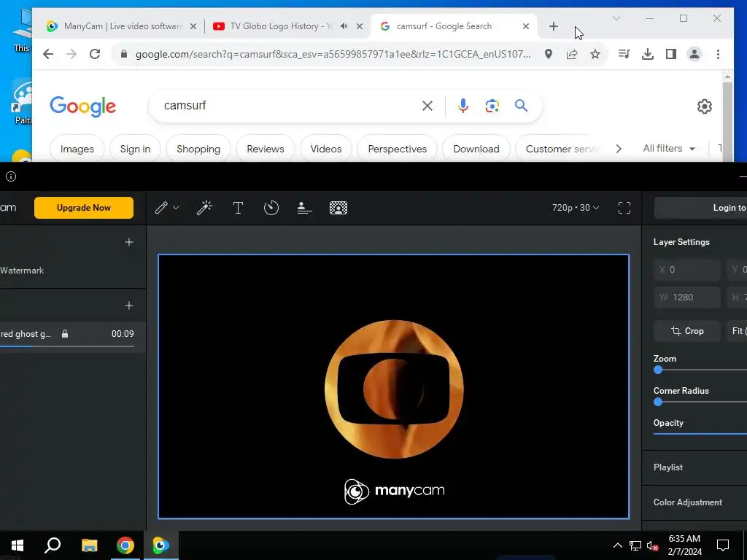The image size is (747, 560).
Task: Select the Download filter chip
Action: coord(476,149)
